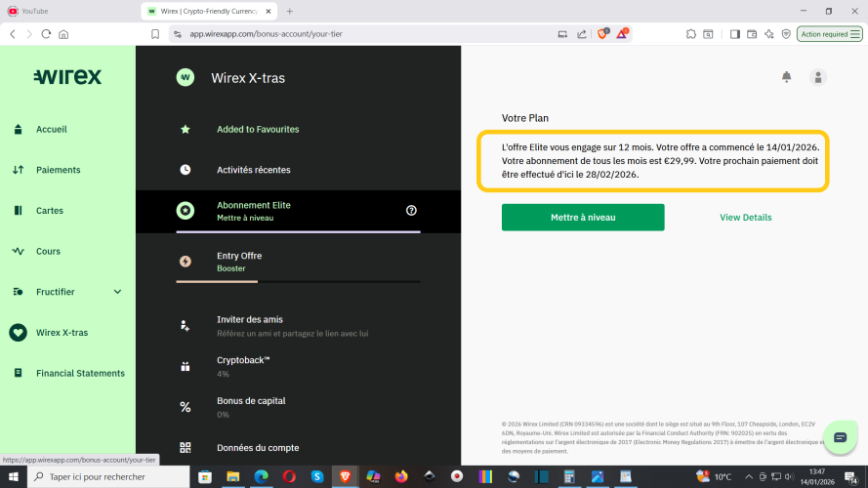The image size is (868, 488).
Task: Open Leo AI sparkle icon
Action: coord(769,34)
